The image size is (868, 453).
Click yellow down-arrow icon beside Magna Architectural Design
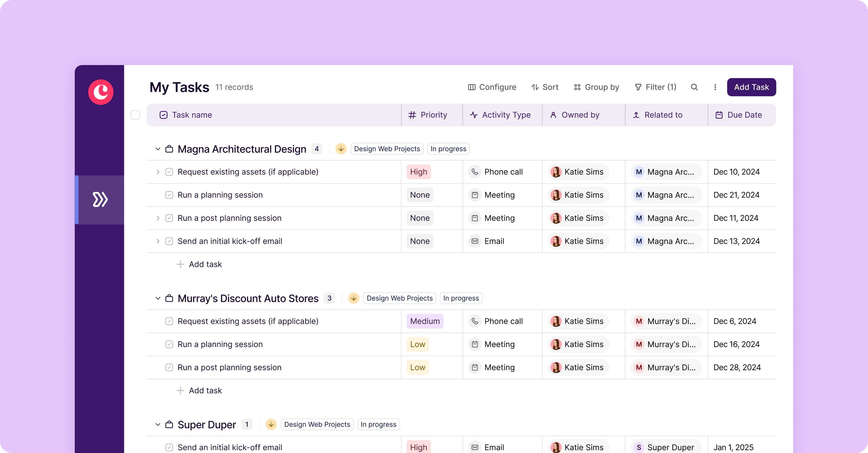click(x=341, y=149)
